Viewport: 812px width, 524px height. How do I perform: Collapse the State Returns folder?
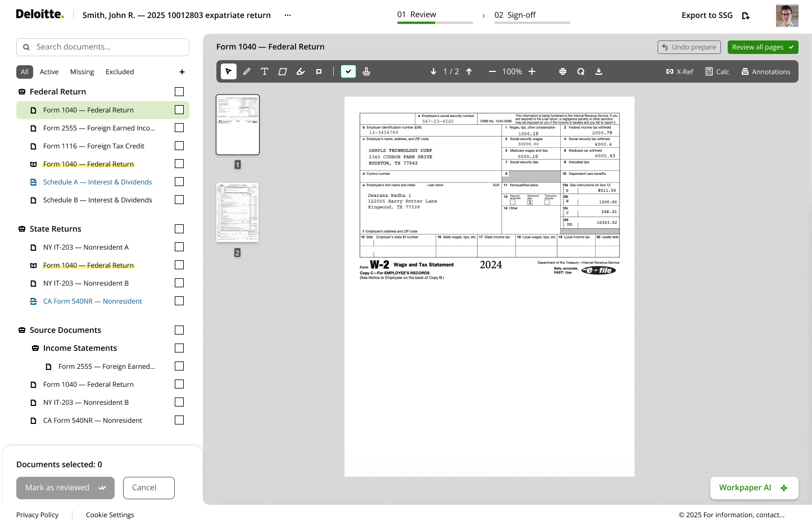pos(22,229)
